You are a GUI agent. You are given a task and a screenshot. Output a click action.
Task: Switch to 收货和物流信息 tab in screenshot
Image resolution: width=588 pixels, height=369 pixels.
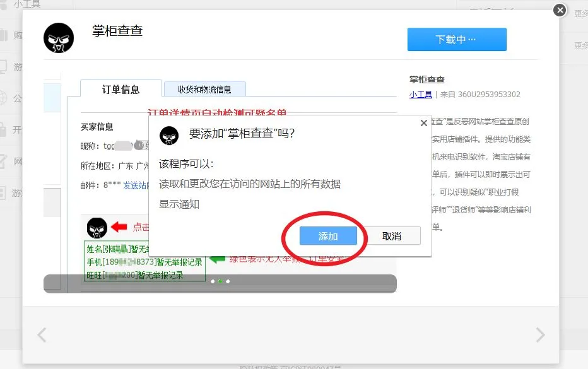coord(205,90)
